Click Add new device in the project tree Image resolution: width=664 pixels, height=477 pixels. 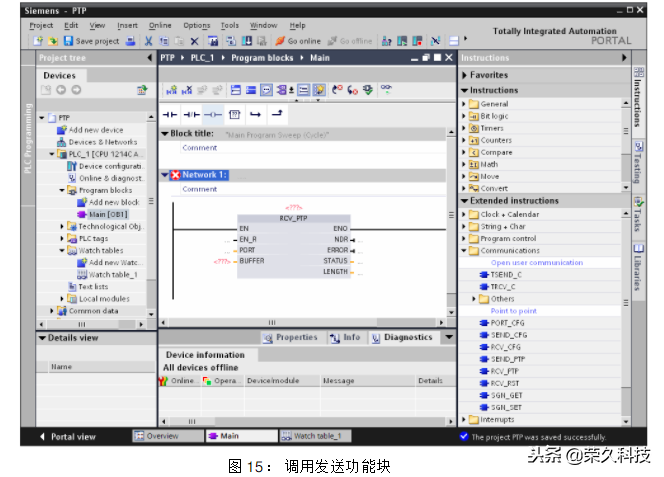pos(91,130)
